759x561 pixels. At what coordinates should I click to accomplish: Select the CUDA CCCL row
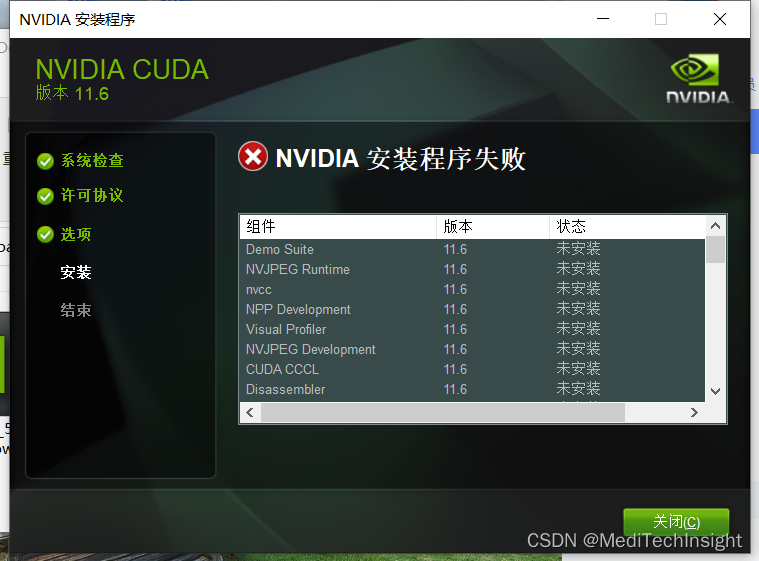point(472,369)
